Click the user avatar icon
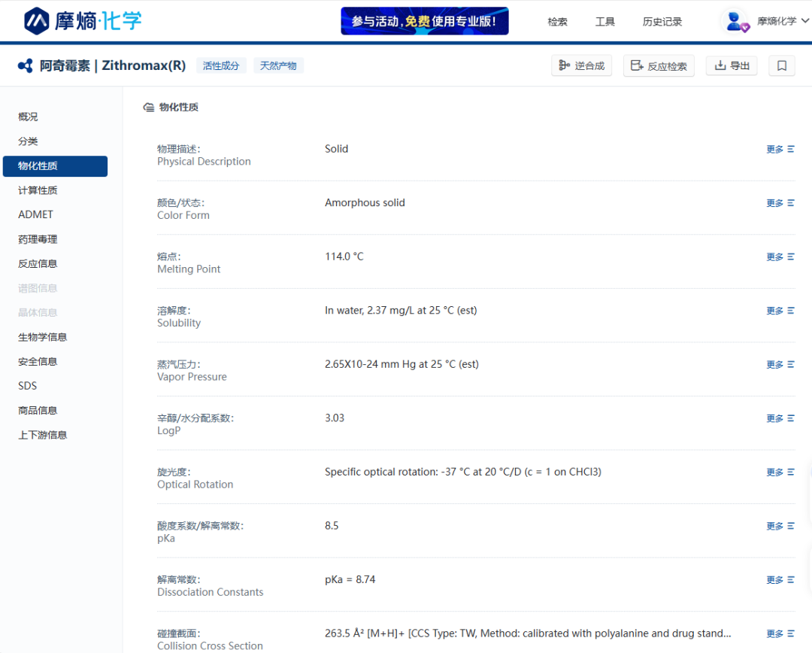The width and height of the screenshot is (812, 653). (x=735, y=22)
